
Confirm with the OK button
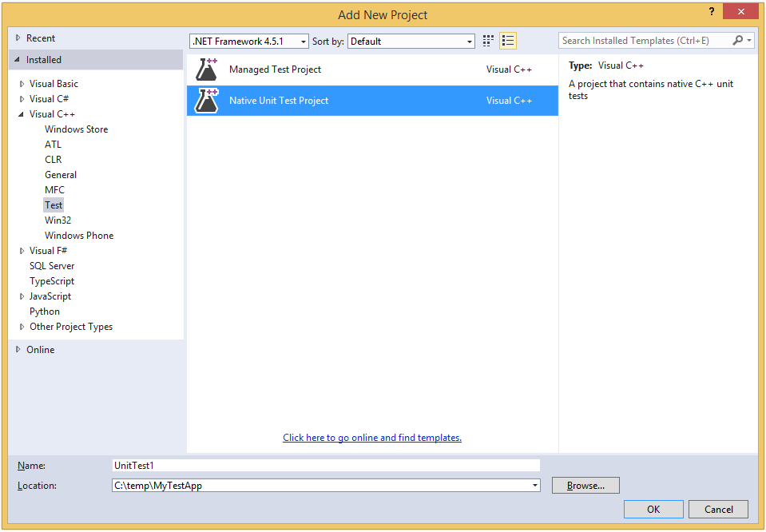(653, 510)
